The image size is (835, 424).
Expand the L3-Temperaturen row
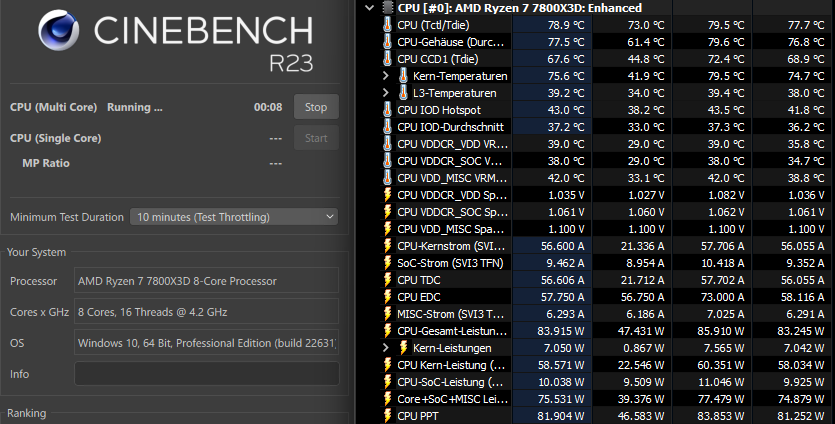point(386,93)
